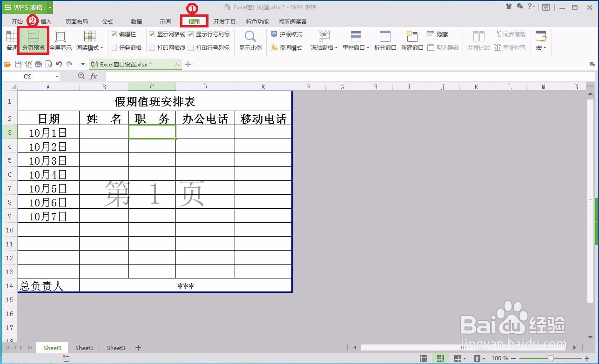Open the macro (宏) dropdown
The image size is (599, 364).
pyautogui.click(x=541, y=47)
